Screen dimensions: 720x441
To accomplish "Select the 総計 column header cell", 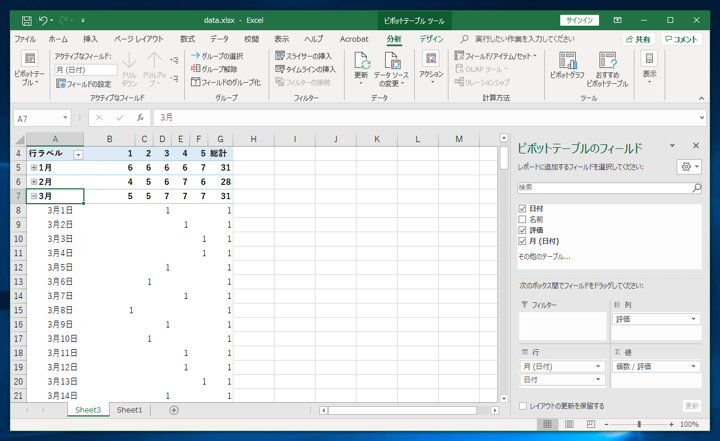I will point(221,153).
